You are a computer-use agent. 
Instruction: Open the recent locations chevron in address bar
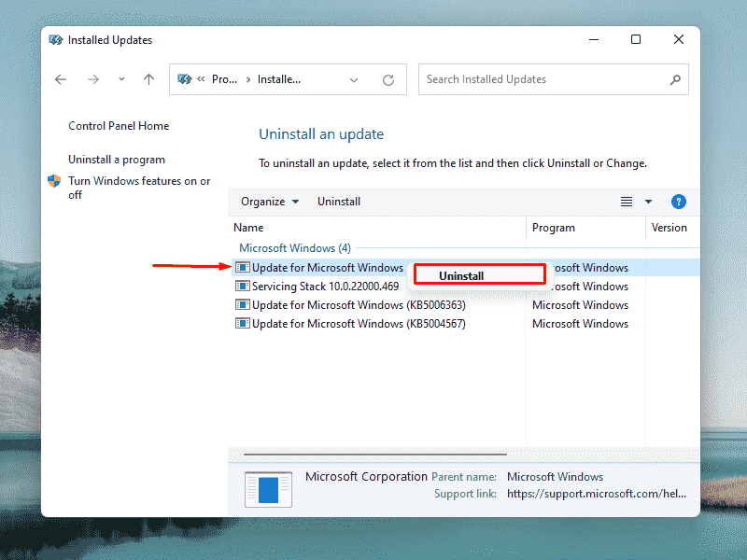[121, 79]
